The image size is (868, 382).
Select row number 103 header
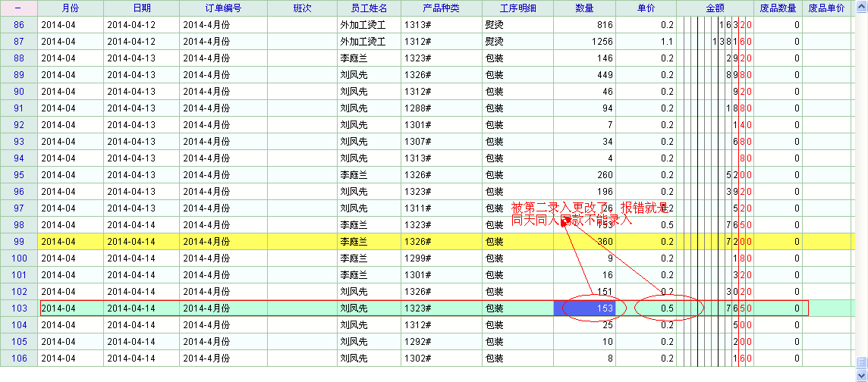pos(19,308)
